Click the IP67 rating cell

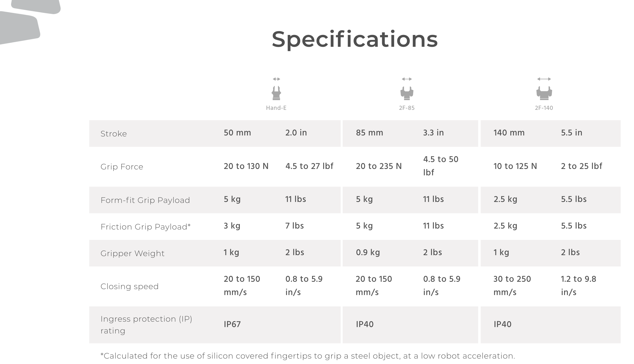click(x=232, y=324)
